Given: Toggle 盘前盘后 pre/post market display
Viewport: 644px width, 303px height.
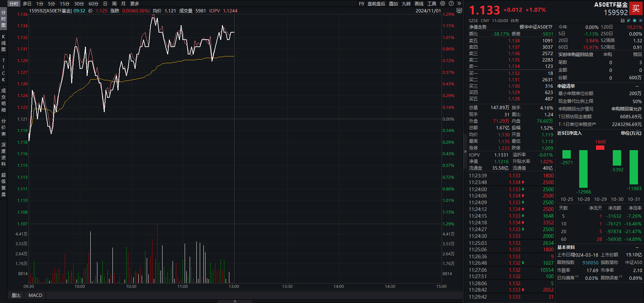Looking at the screenshot, I should click(x=376, y=4).
